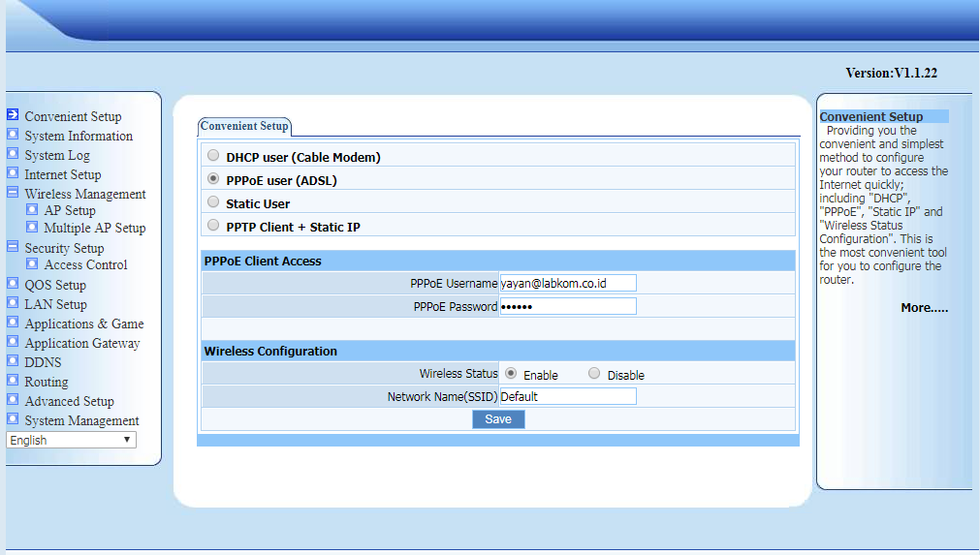
Task: Click the Save button
Action: coord(498,419)
